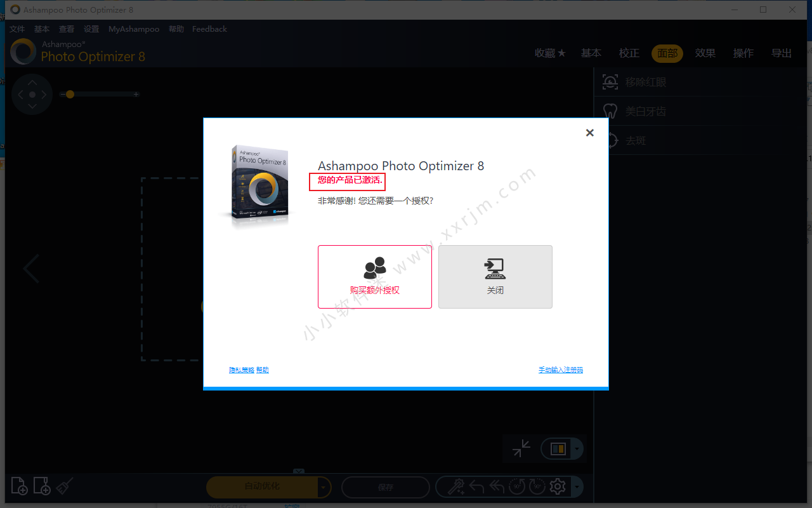This screenshot has width=812, height=508.
Task: Click the 手动输入注册码 link
Action: click(561, 370)
